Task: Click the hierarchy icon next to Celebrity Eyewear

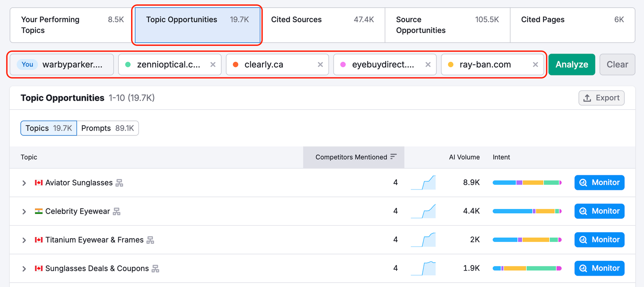Action: 117,212
